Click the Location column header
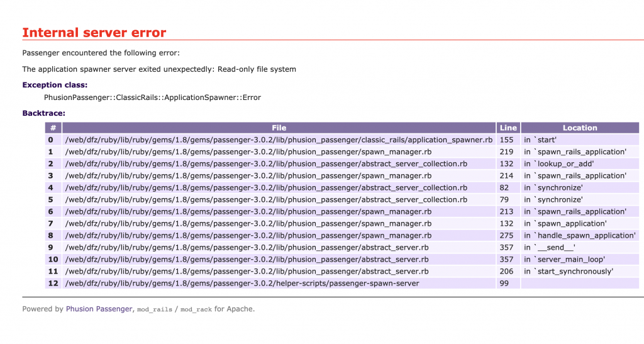Viewport: 644px width, 344px height. tap(579, 128)
